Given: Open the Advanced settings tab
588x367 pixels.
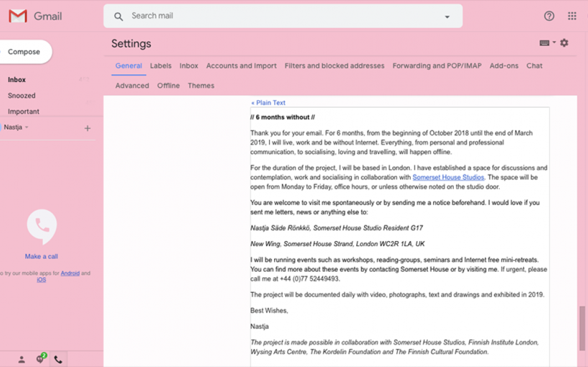Looking at the screenshot, I should (x=132, y=85).
